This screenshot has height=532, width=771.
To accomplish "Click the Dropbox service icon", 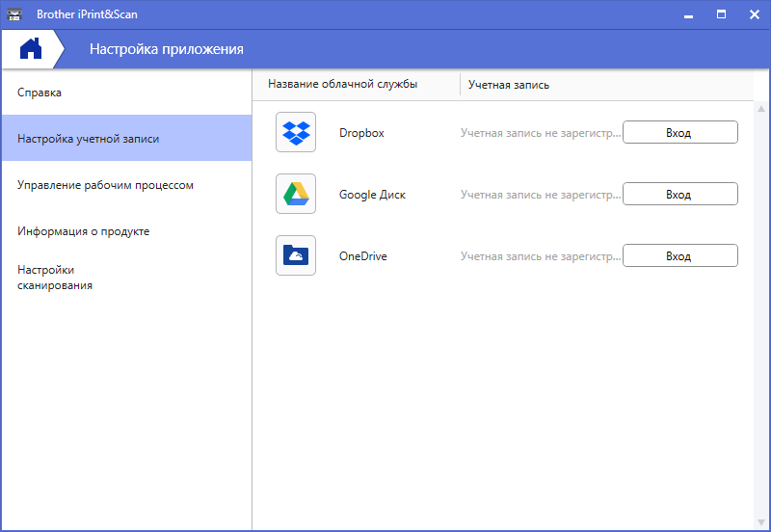I will [296, 133].
